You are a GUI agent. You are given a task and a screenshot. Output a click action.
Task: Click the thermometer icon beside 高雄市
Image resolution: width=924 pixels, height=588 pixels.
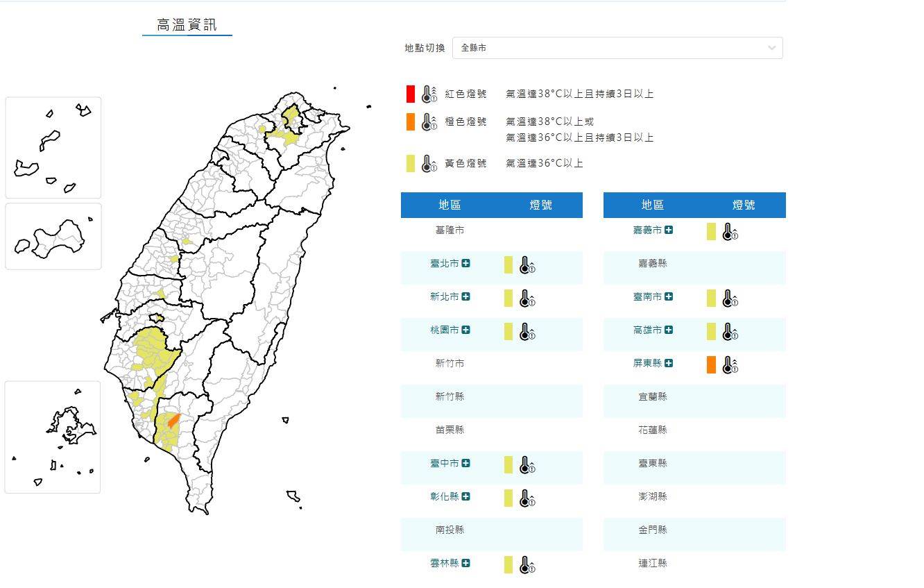click(x=730, y=331)
